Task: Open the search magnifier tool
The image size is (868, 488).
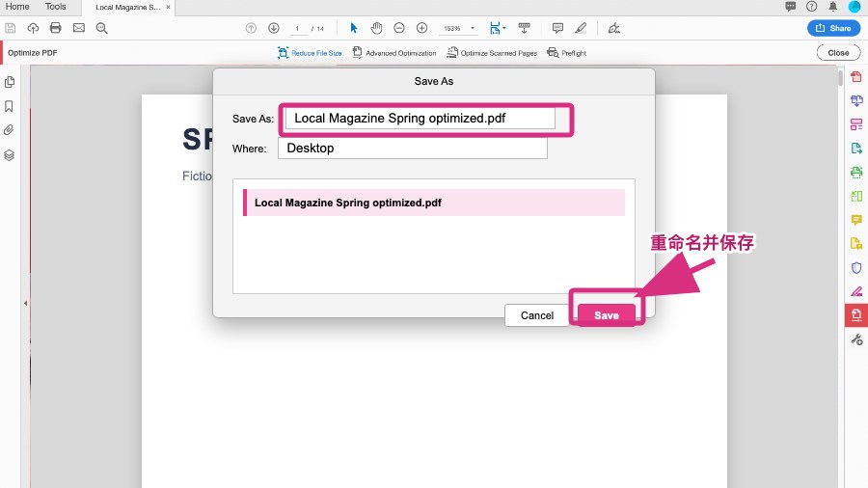Action: click(102, 28)
